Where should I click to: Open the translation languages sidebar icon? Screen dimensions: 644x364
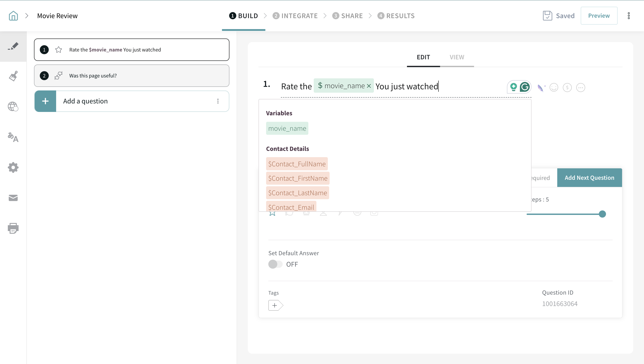coord(13,137)
